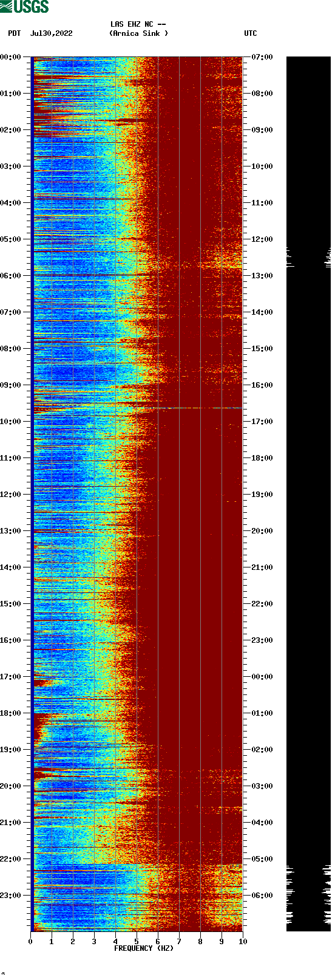Click the USGS logo
Image resolution: width=335 pixels, height=980 pixels.
pos(24,7)
